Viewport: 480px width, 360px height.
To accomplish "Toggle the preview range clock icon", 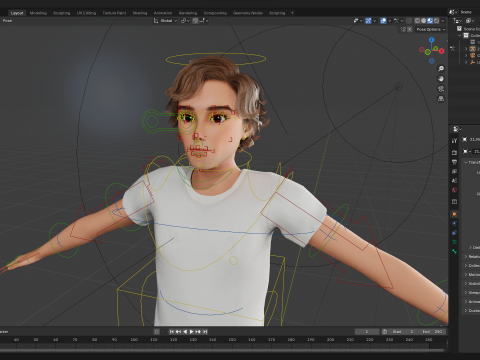I will click(385, 332).
